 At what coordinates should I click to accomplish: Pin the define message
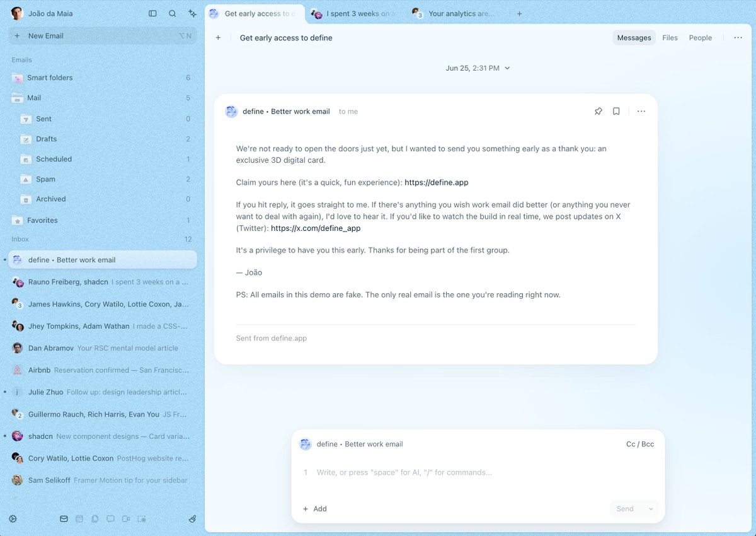[598, 111]
